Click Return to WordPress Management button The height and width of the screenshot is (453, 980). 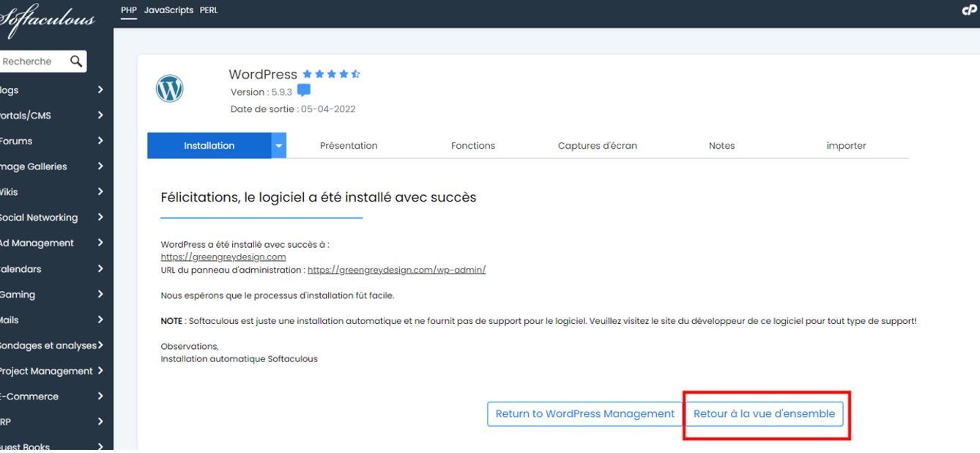click(x=584, y=413)
